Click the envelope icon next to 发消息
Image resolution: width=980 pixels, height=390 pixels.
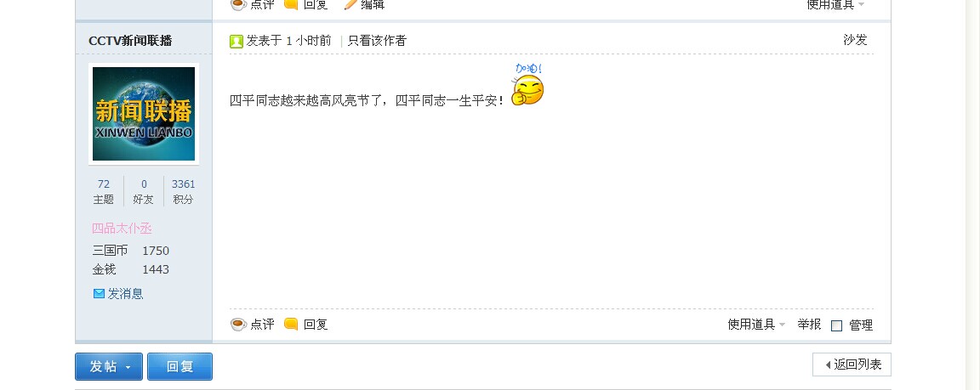99,293
